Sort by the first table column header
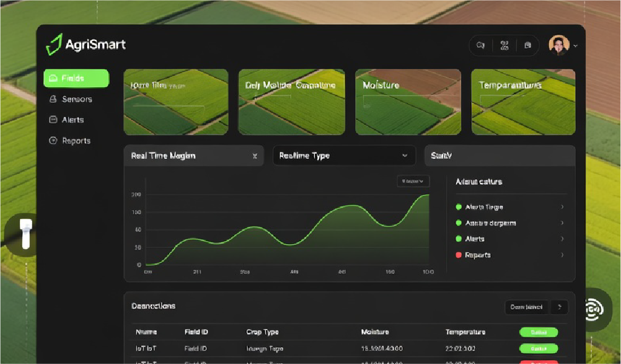The height and width of the screenshot is (364, 621). point(146,332)
